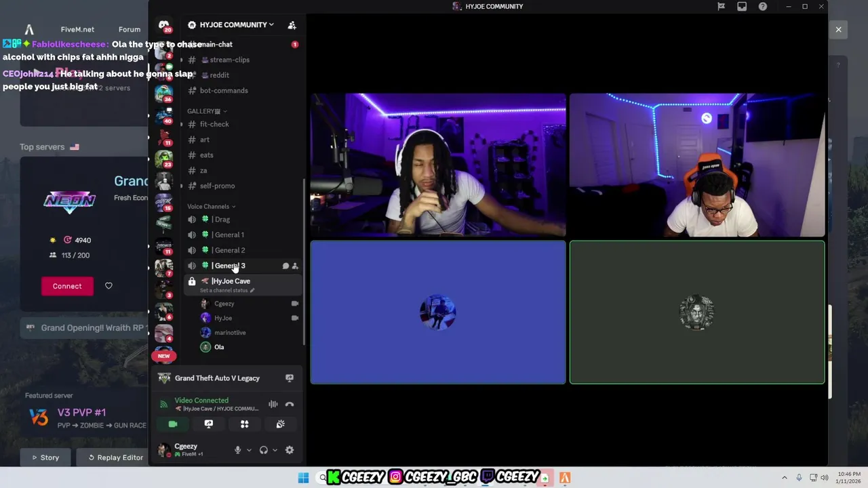
Task: Open the soundboard button
Action: point(280,424)
